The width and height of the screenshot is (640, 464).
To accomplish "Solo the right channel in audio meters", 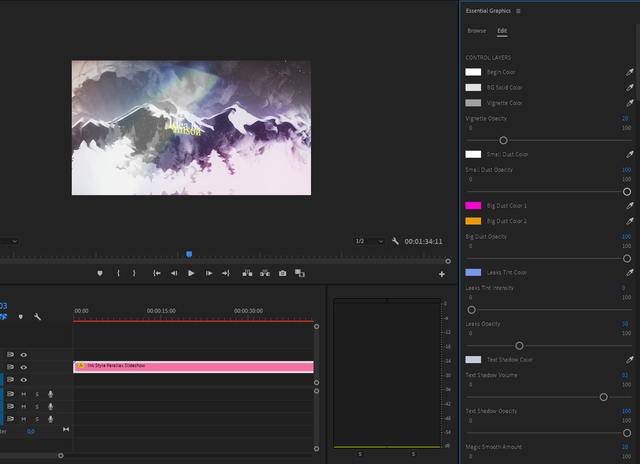I will pos(413,454).
